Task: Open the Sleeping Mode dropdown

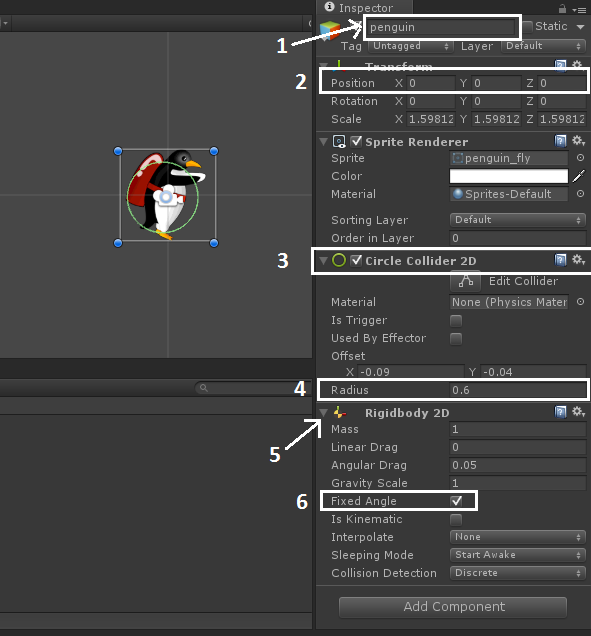Action: click(518, 554)
